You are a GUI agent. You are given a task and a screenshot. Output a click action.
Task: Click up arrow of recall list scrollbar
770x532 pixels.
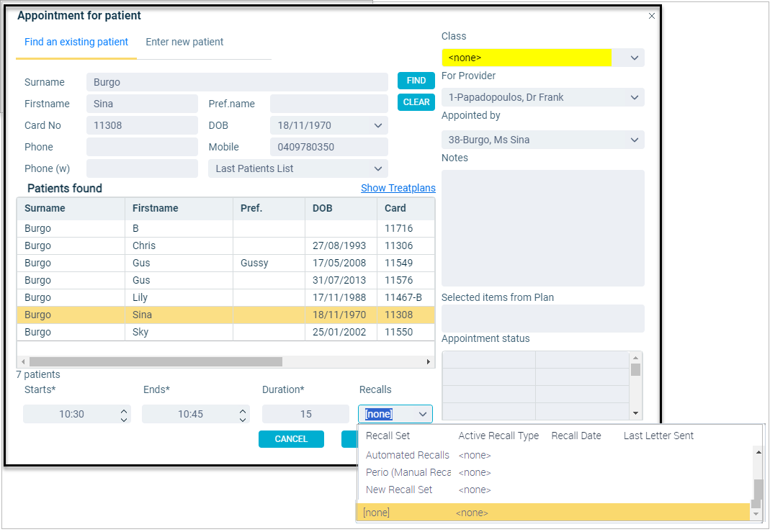758,452
